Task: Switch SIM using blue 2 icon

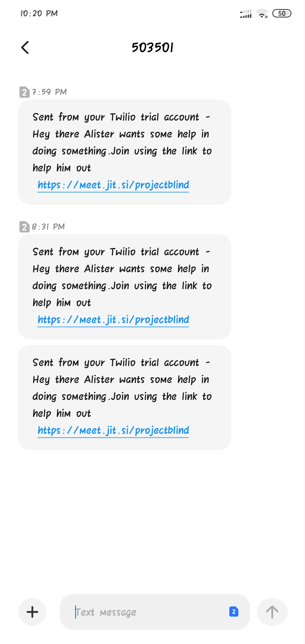Action: tap(234, 612)
